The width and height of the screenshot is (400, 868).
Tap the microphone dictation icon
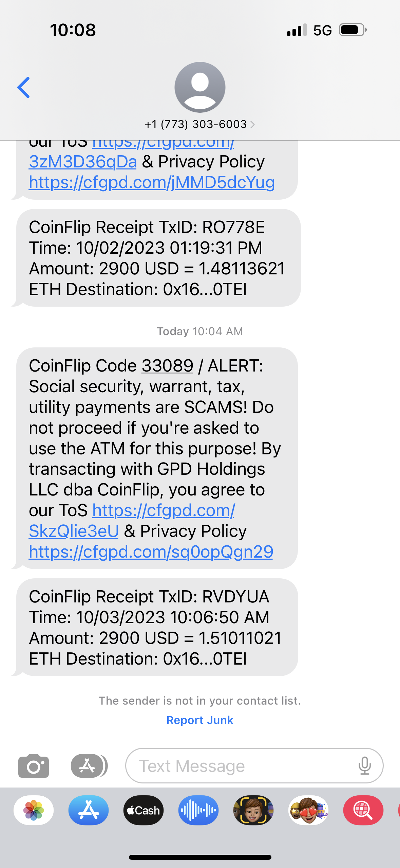[x=364, y=766]
